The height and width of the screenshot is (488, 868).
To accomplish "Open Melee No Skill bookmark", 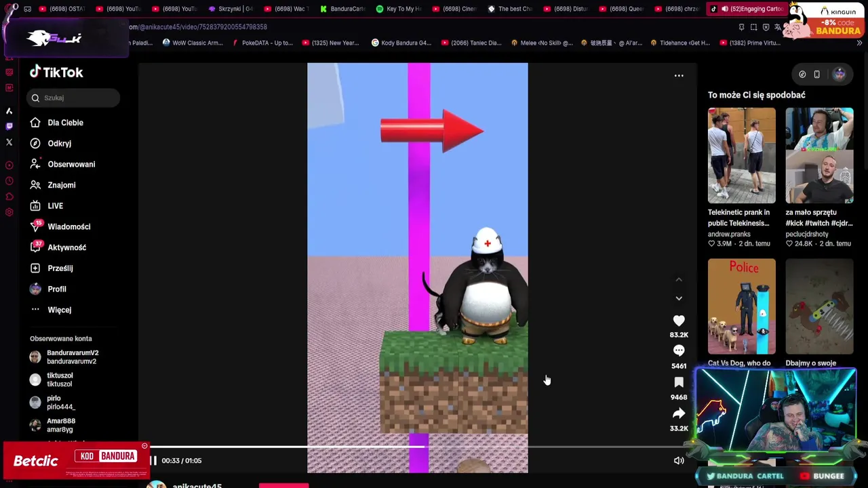I will coord(541,43).
